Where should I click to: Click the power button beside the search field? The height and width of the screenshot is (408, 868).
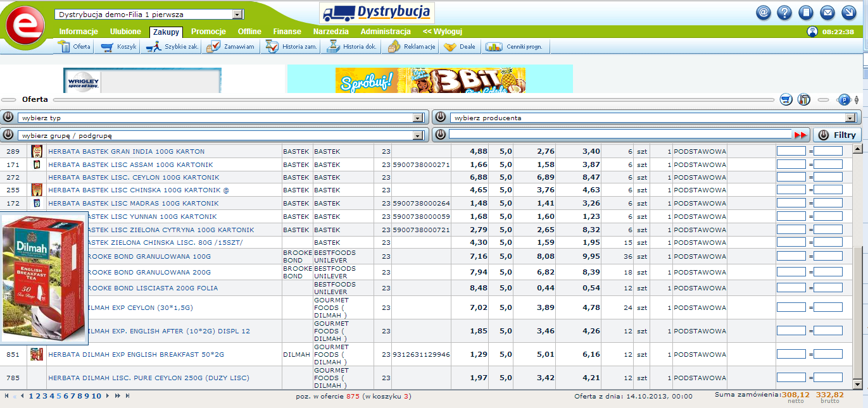tap(440, 135)
